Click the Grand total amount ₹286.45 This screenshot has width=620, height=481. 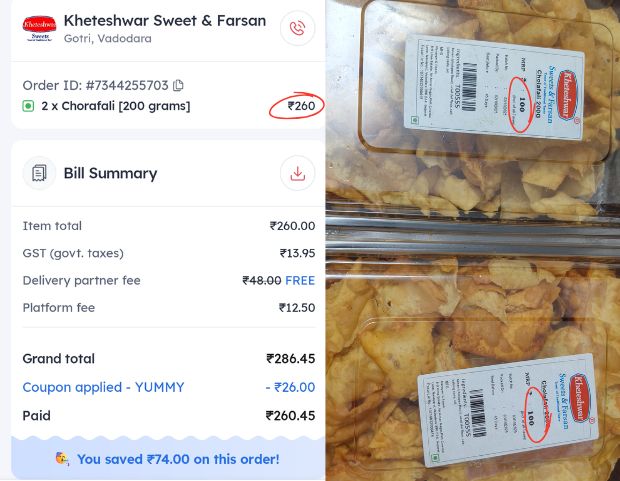tap(290, 358)
